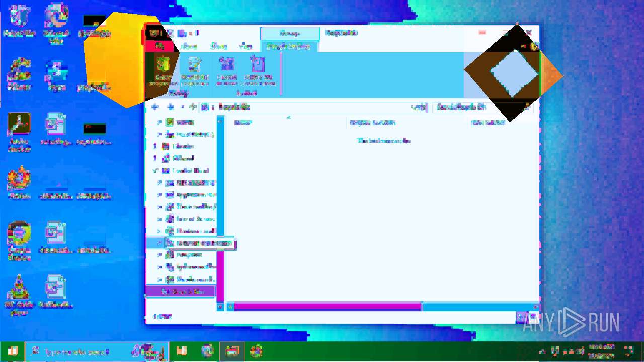Expand the Ease of Access chevron

tap(159, 219)
